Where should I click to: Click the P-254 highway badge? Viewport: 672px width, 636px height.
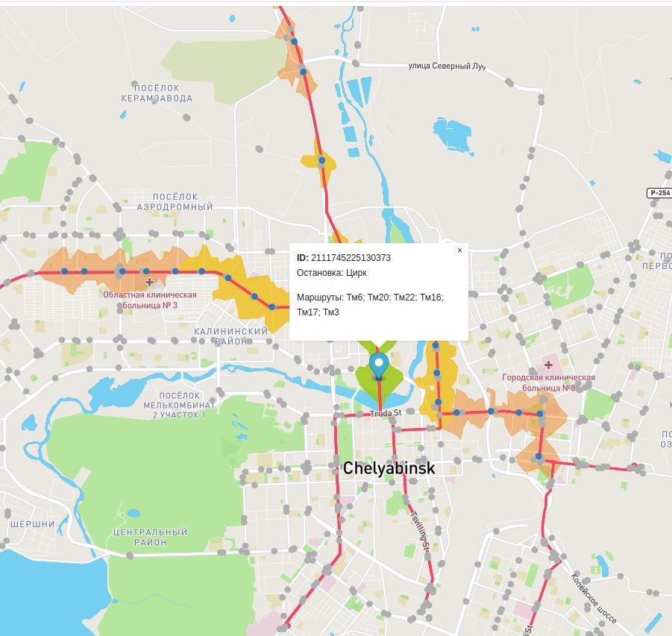(x=659, y=193)
